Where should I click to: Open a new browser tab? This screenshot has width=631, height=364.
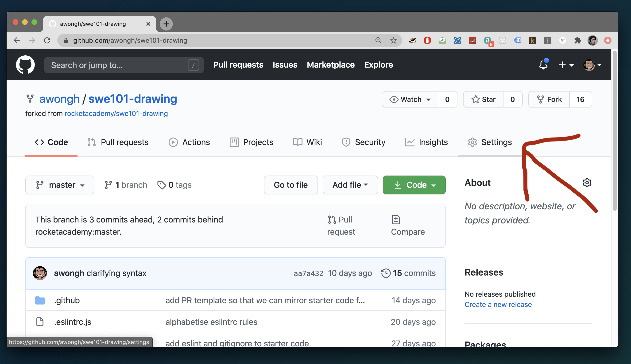tap(166, 24)
